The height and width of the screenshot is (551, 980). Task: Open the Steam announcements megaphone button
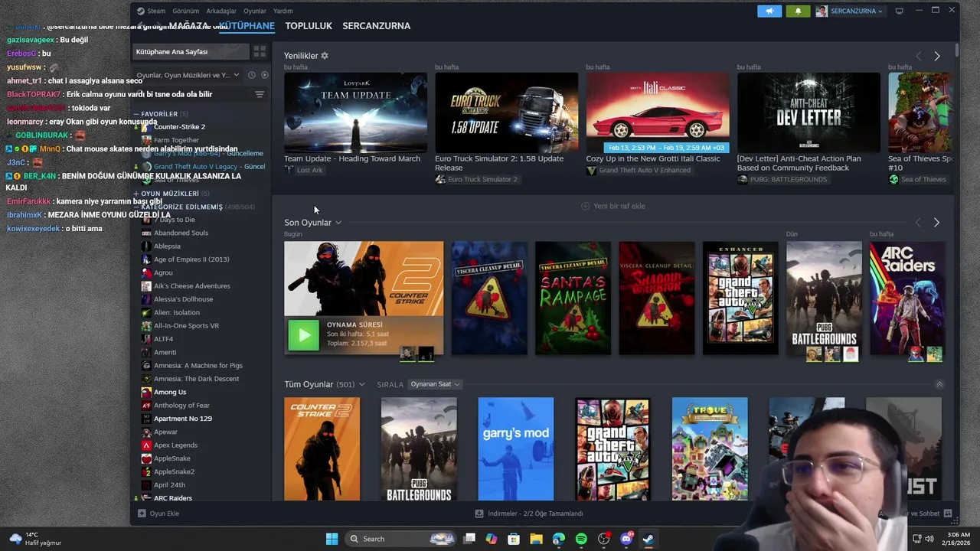[x=769, y=11]
